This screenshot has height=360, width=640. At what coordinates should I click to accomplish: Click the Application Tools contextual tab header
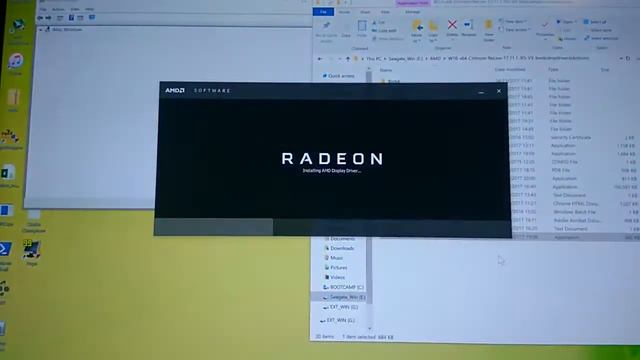(413, 3)
